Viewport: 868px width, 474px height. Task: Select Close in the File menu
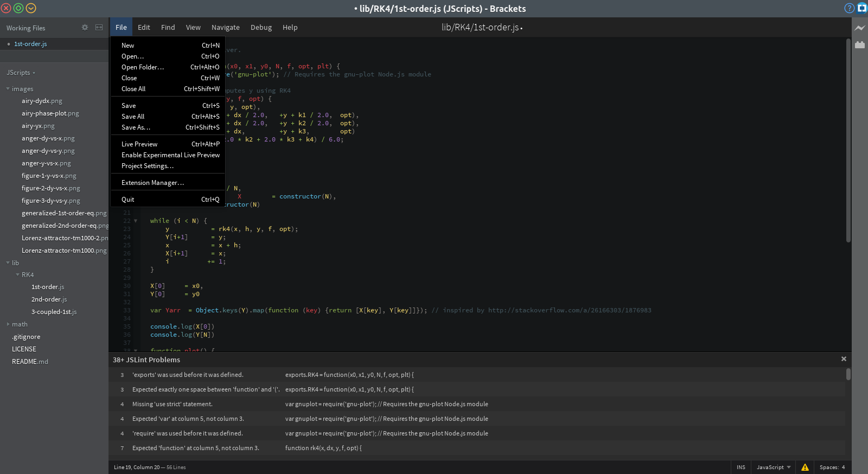click(x=168, y=78)
